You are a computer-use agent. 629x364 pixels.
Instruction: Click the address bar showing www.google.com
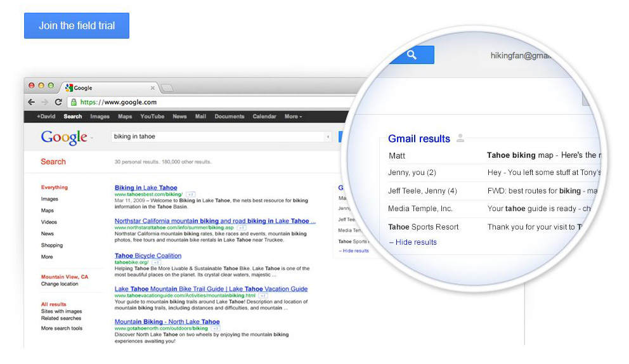pos(212,102)
